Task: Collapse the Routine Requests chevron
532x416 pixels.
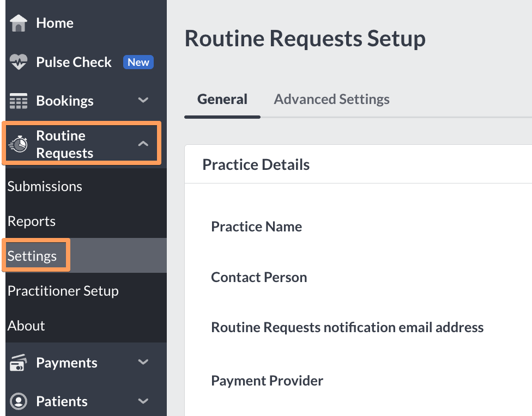Action: coord(143,144)
